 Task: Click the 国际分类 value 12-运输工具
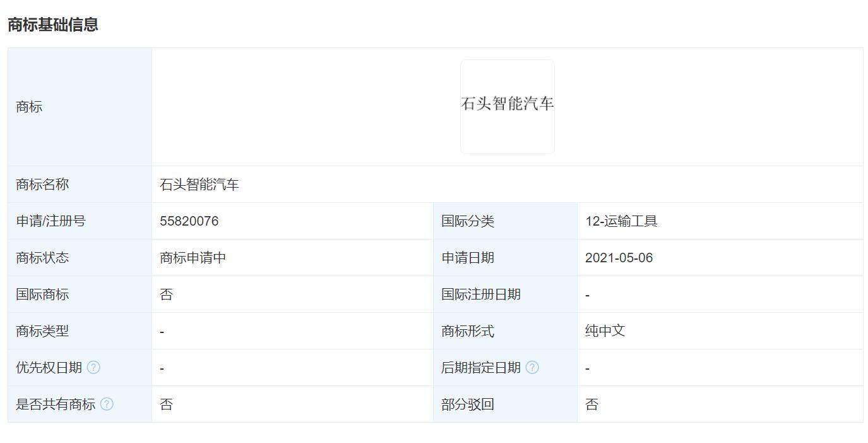pos(621,221)
